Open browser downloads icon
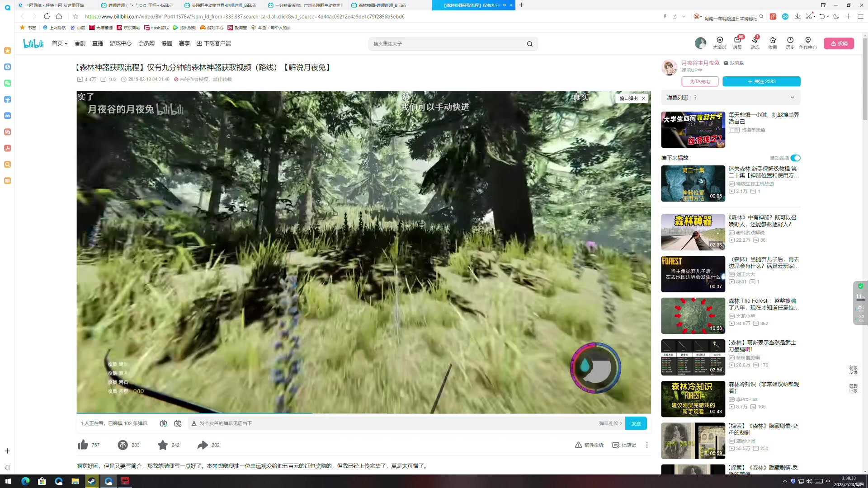 (x=797, y=16)
